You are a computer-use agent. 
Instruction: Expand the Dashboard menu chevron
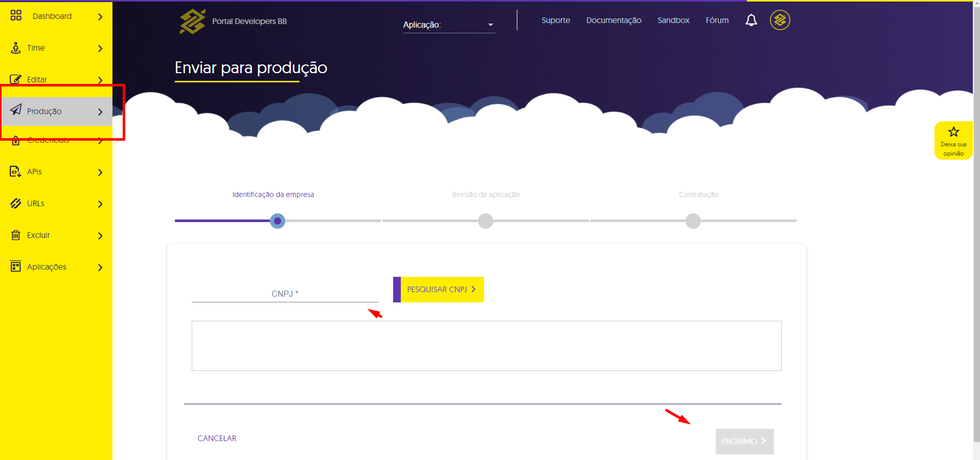[x=100, y=17]
